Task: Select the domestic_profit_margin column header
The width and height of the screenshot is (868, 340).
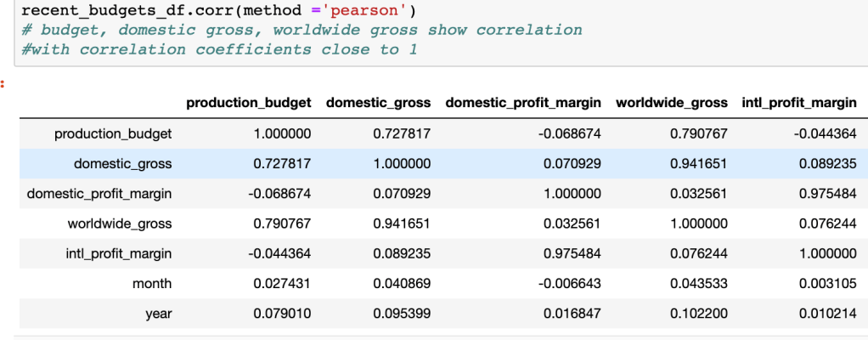Action: tap(523, 103)
